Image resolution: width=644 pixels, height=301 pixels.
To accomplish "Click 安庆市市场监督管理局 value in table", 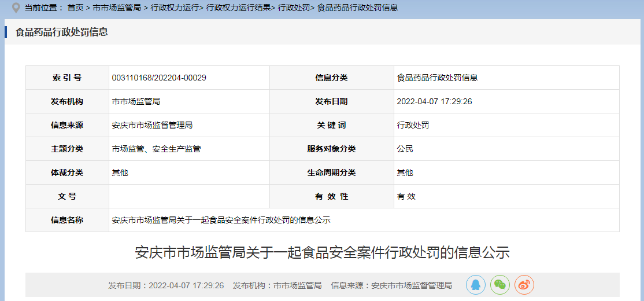I will pos(152,126).
